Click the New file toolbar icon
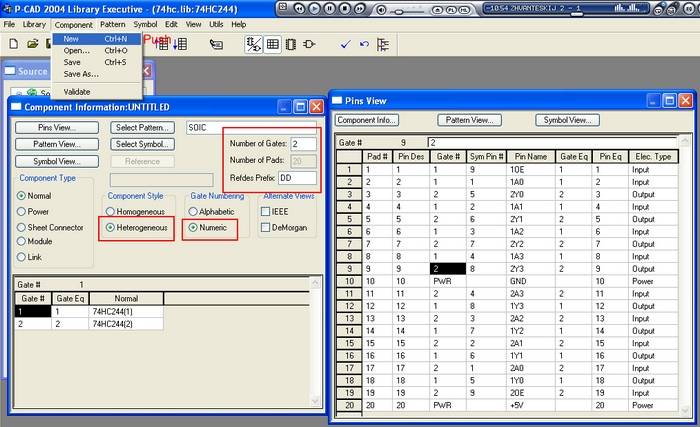The height and width of the screenshot is (427, 700). [x=14, y=44]
